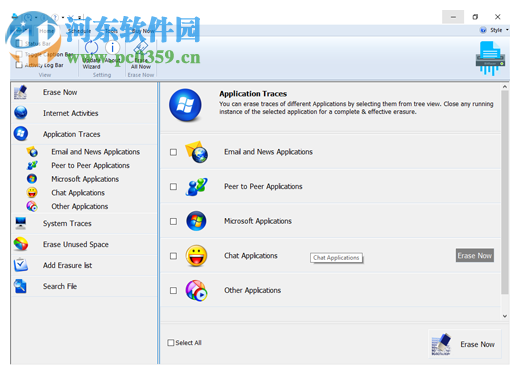Switch to the Home ribbon tab
The height and width of the screenshot is (371, 527).
point(46,31)
